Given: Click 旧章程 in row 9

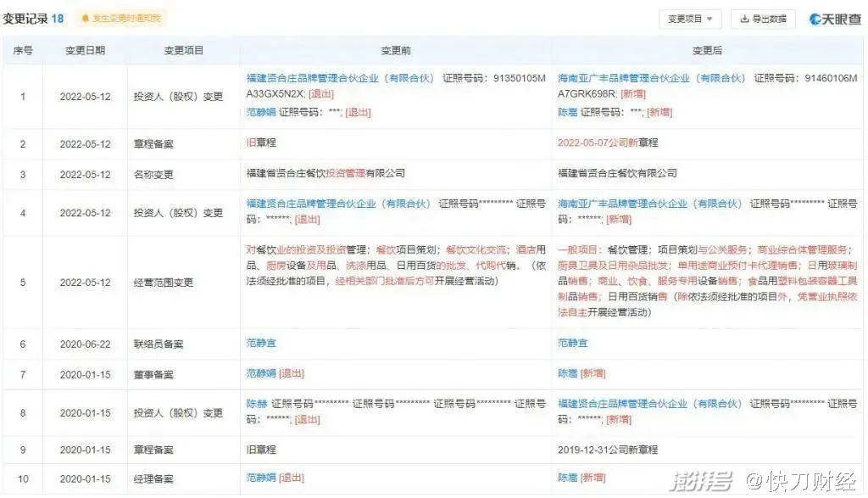Looking at the screenshot, I should pyautogui.click(x=261, y=450).
